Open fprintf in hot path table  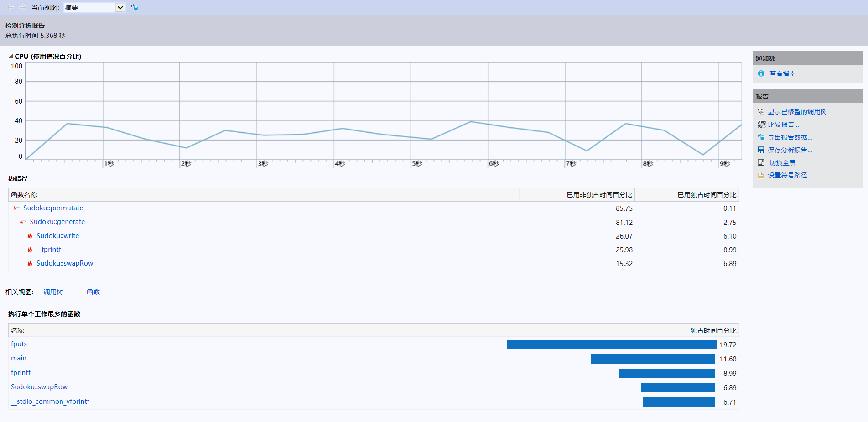point(51,250)
